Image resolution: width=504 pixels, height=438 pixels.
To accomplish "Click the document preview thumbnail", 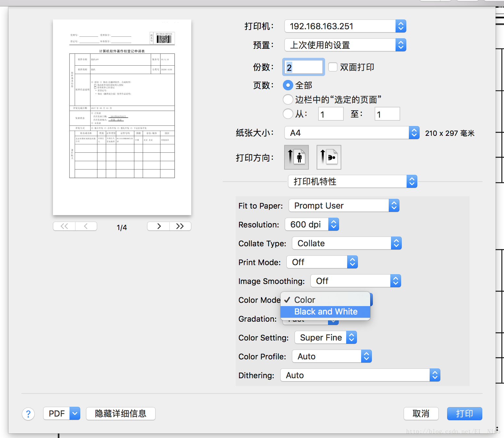I will point(122,117).
